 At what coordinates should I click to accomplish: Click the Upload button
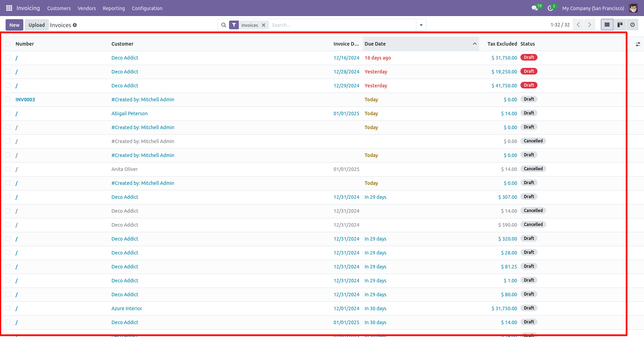click(x=37, y=25)
